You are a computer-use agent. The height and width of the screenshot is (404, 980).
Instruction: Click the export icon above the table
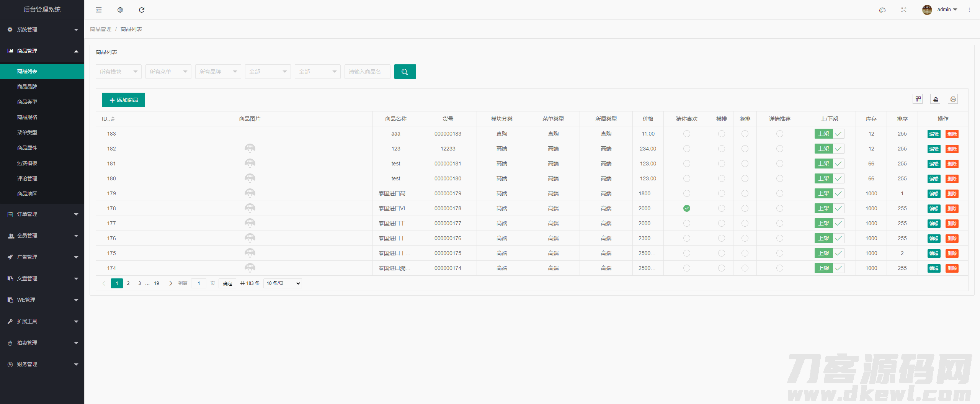936,99
